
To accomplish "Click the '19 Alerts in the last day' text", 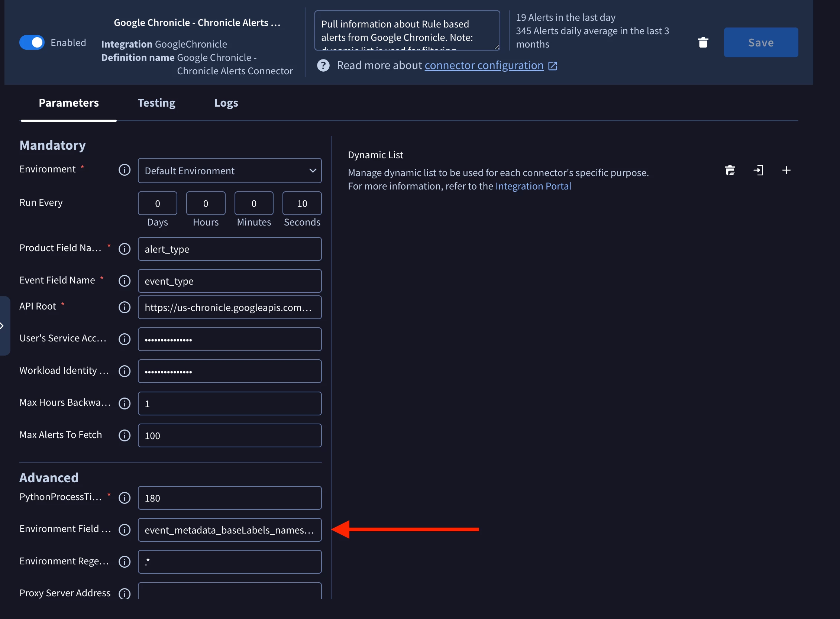I will point(566,17).
